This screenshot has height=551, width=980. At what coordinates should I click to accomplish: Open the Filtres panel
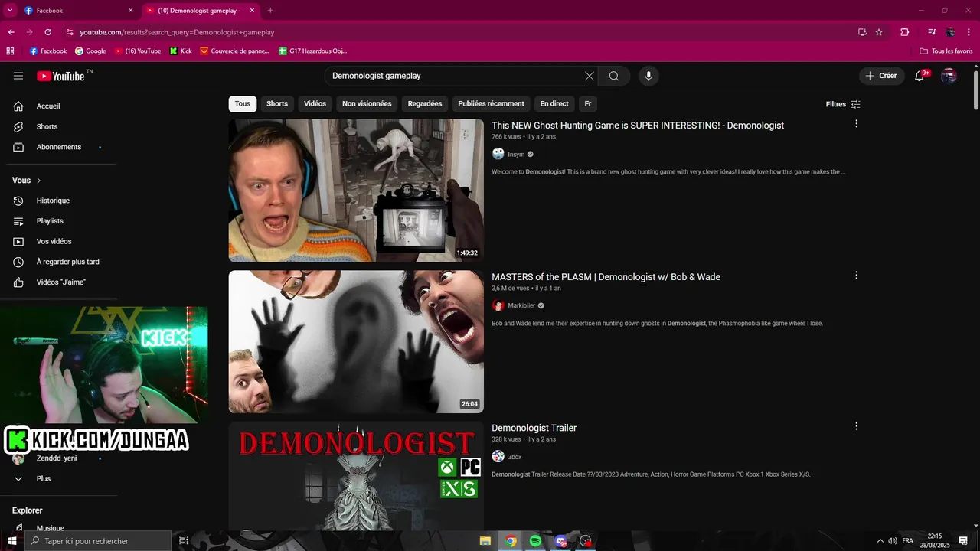[x=843, y=104]
